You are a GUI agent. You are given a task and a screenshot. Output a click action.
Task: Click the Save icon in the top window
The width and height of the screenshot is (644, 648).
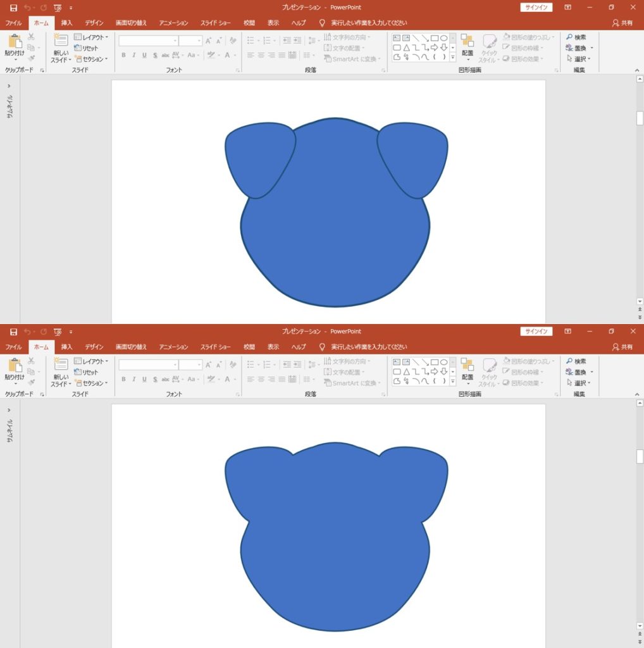(13, 8)
